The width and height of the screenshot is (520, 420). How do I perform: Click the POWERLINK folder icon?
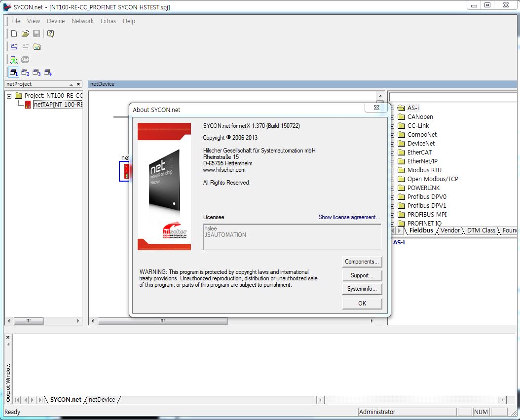[x=401, y=188]
